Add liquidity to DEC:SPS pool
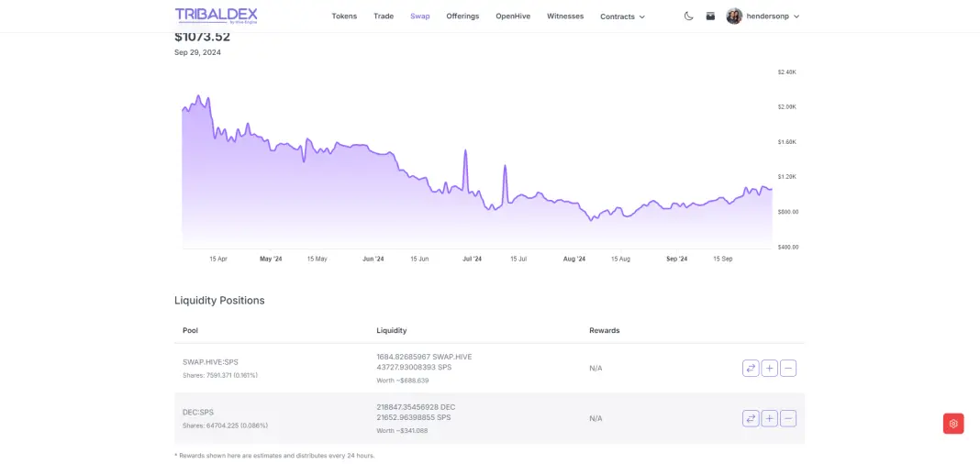980x464 pixels. 769,418
